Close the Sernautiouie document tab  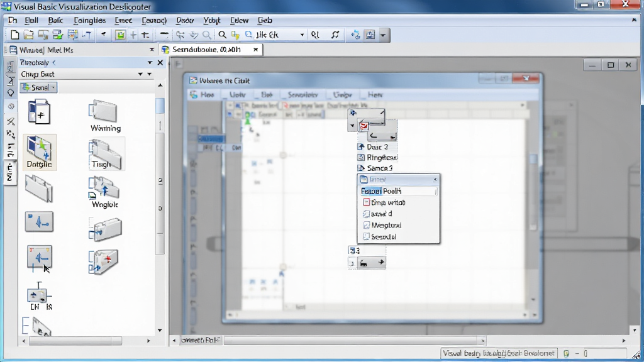point(255,50)
